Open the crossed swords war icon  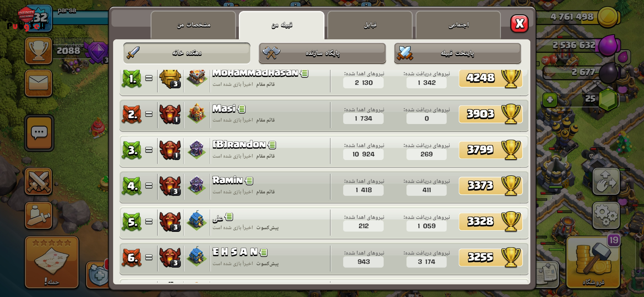click(x=39, y=181)
